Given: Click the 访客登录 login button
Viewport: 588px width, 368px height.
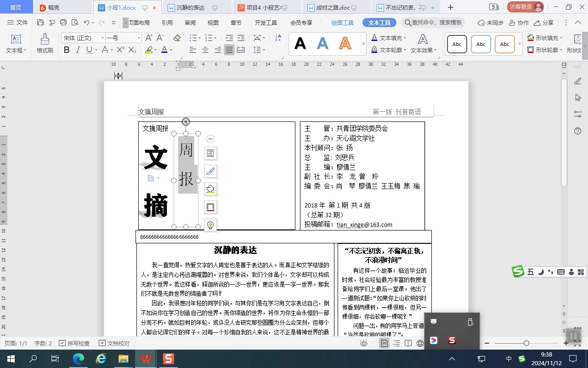Looking at the screenshot, I should 526,7.
